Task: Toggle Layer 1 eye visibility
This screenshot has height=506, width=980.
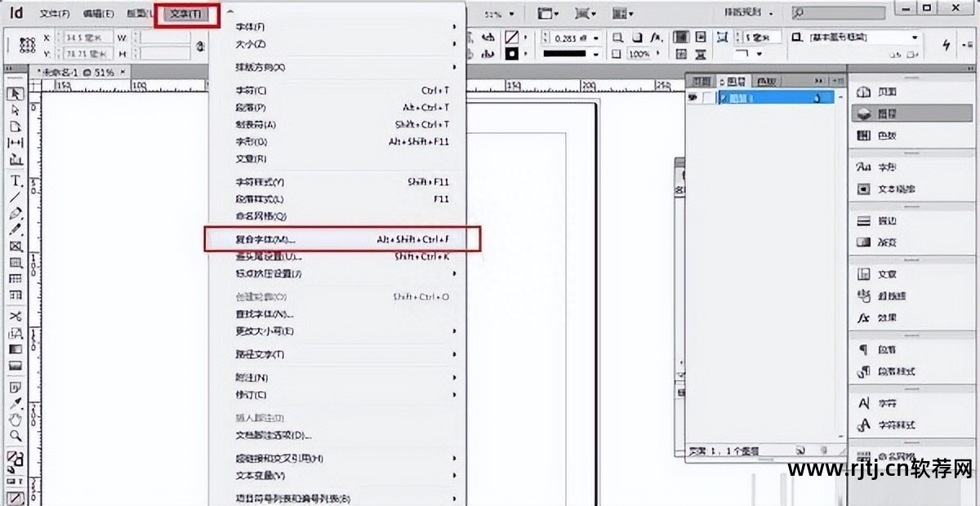Action: click(x=693, y=97)
